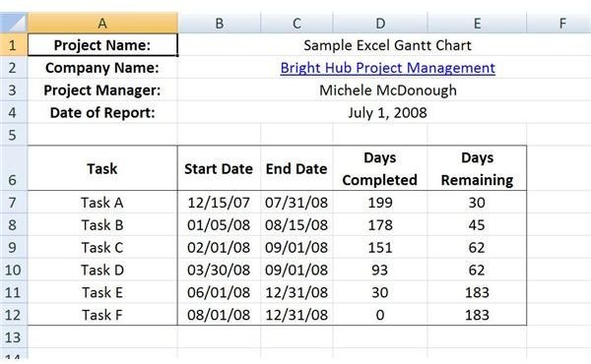Select the Days Remaining header cell
The width and height of the screenshot is (591, 364).
click(477, 168)
